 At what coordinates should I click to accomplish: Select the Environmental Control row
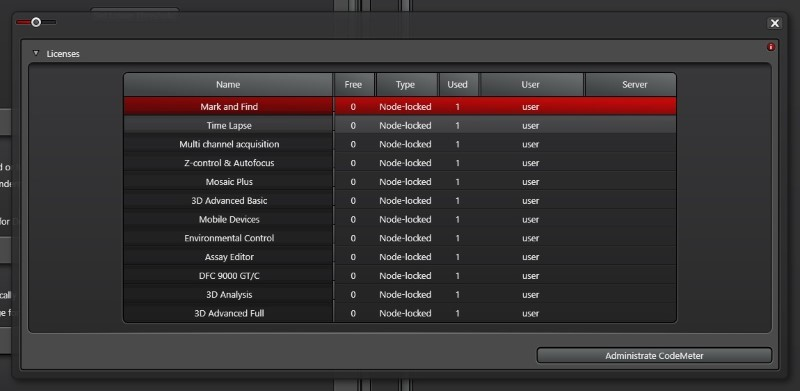[x=400, y=238]
